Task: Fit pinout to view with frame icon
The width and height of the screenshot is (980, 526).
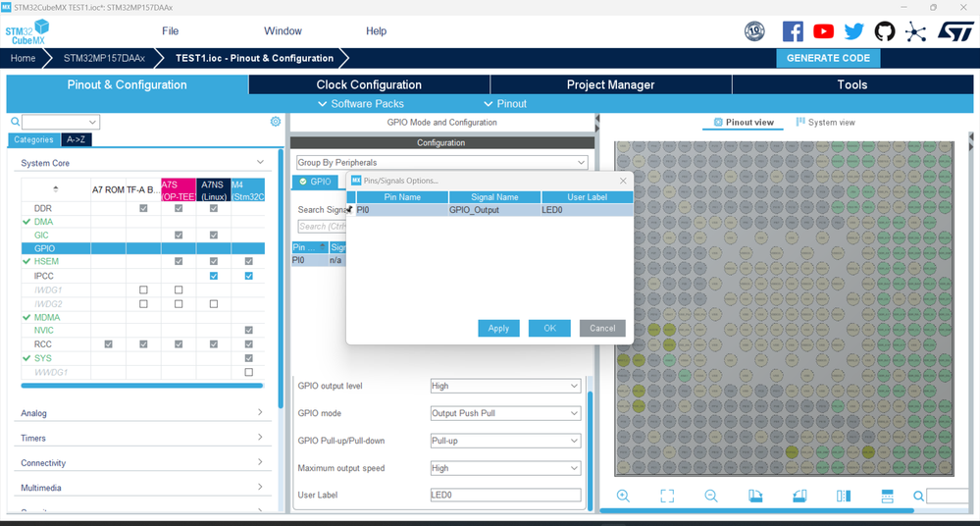Action: 667,496
